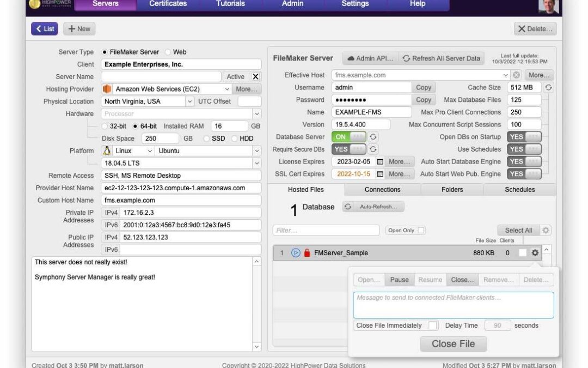Image resolution: width=588 pixels, height=368 pixels.
Task: Open the gear options for FMServer_Sample
Action: 535,253
